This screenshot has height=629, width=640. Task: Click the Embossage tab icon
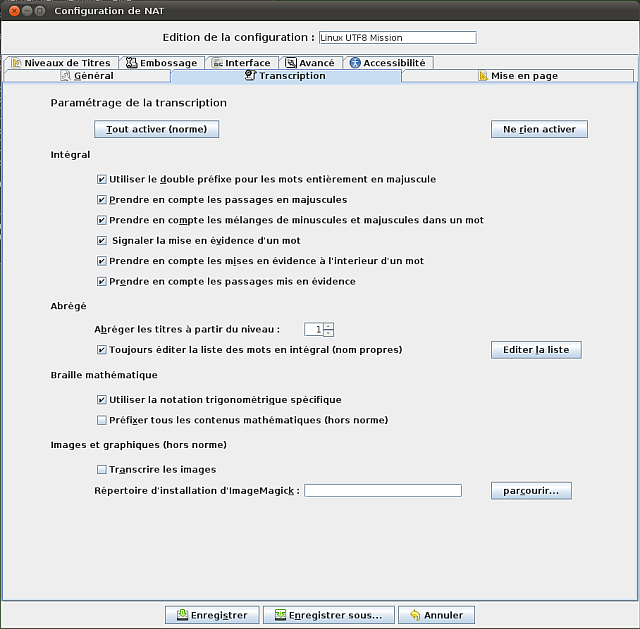pos(131,62)
